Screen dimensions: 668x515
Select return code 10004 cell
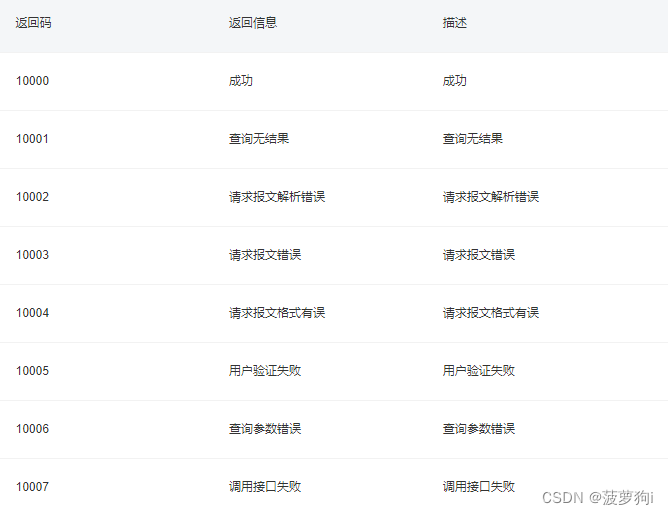click(x=32, y=313)
